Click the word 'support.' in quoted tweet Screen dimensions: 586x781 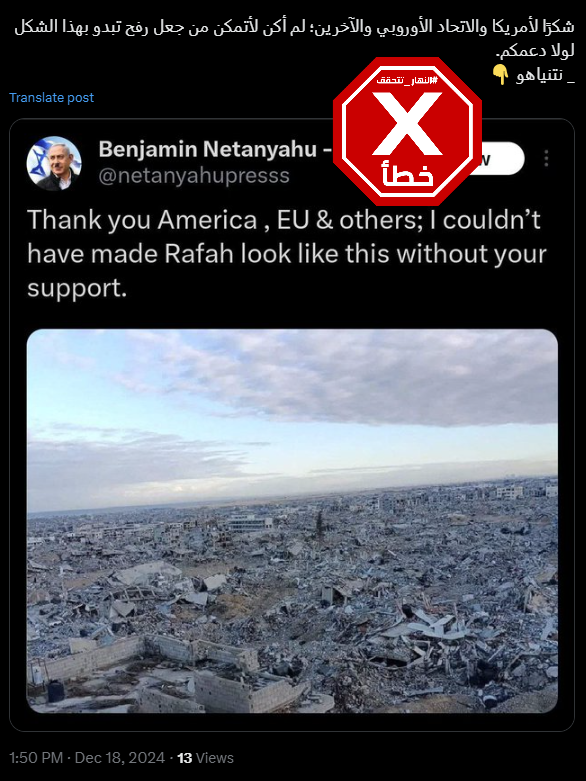click(x=77, y=288)
